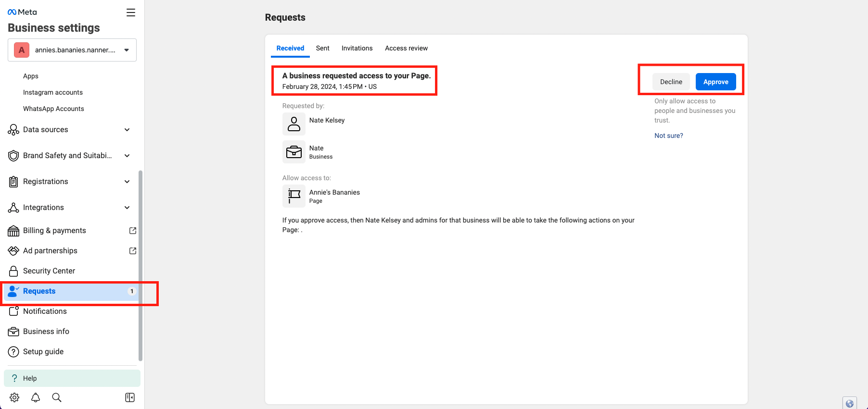Viewport: 868px width, 409px height.
Task: Expand the Brand Safety and Suitability section
Action: coord(69,156)
